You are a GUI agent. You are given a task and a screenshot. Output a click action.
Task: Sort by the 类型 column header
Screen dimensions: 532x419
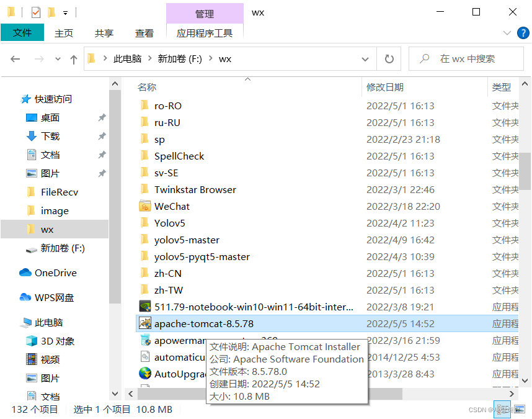pos(502,88)
